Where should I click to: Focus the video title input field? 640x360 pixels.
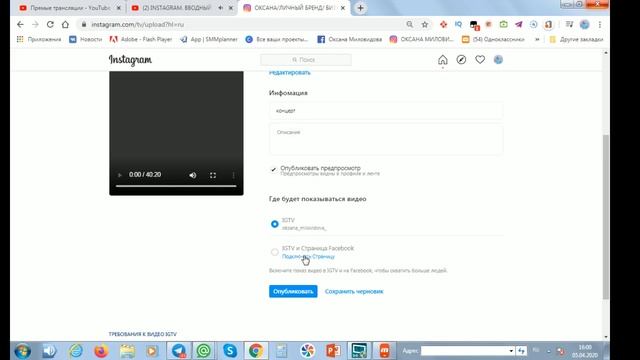(386, 111)
